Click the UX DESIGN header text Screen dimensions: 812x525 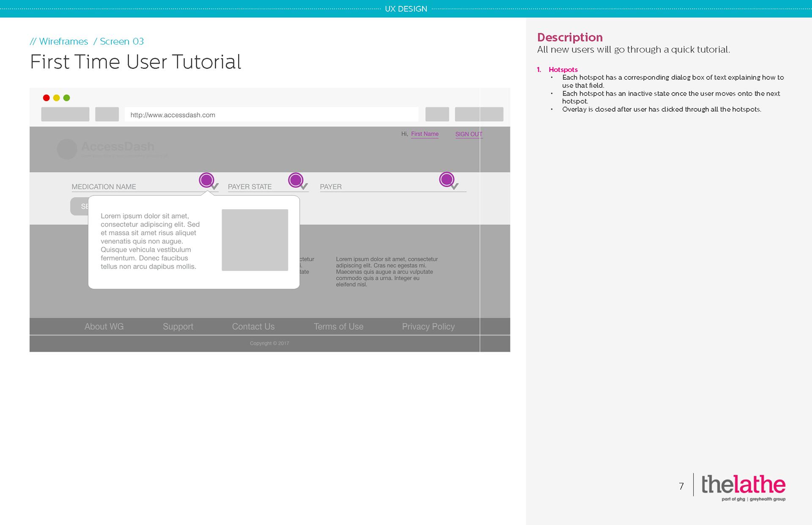click(x=406, y=9)
